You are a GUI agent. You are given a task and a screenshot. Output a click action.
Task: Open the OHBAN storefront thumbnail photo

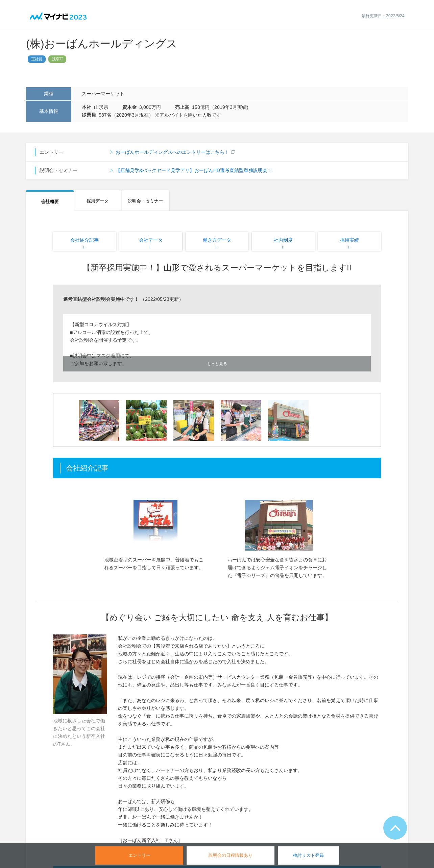288,420
